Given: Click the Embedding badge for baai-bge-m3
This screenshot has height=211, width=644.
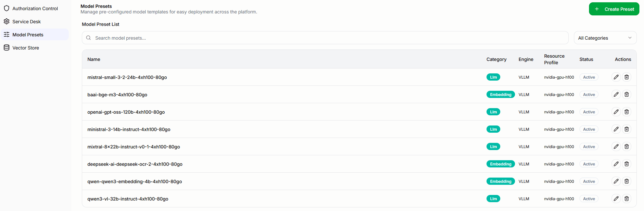Looking at the screenshot, I should coord(501,95).
